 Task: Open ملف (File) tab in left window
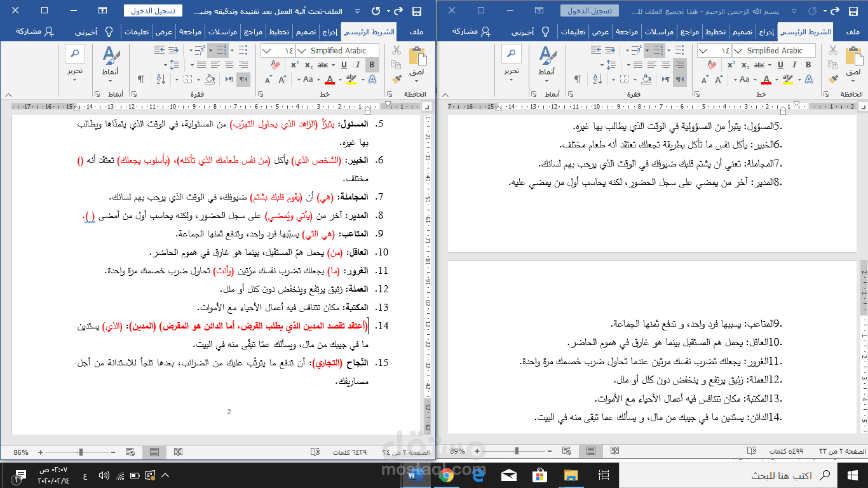417,32
